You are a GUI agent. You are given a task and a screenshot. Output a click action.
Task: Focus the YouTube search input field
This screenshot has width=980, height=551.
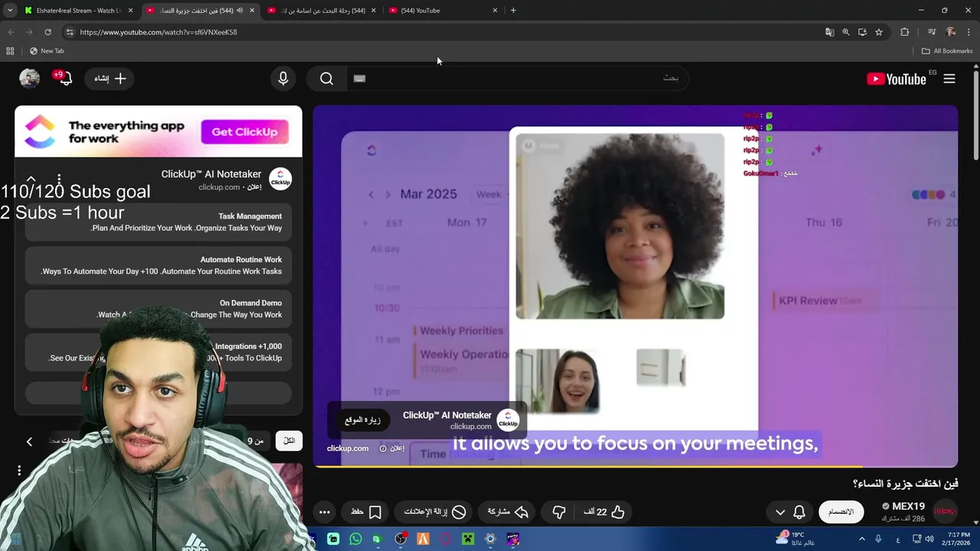pos(517,79)
